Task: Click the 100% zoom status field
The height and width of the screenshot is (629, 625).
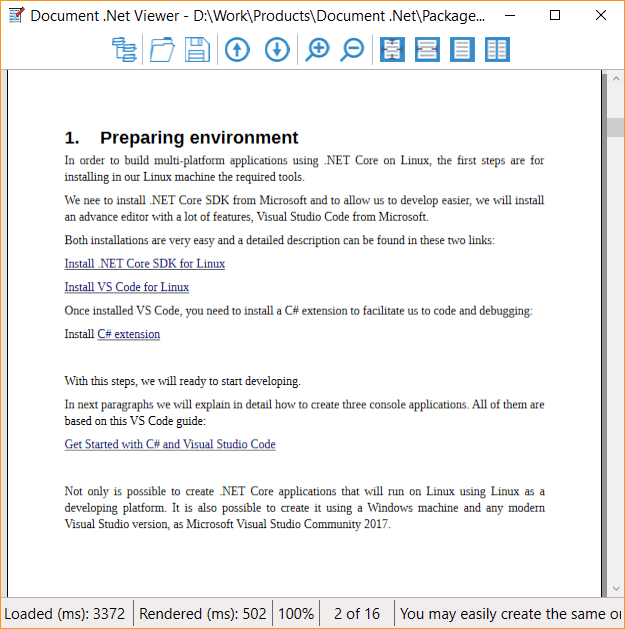Action: point(296,614)
